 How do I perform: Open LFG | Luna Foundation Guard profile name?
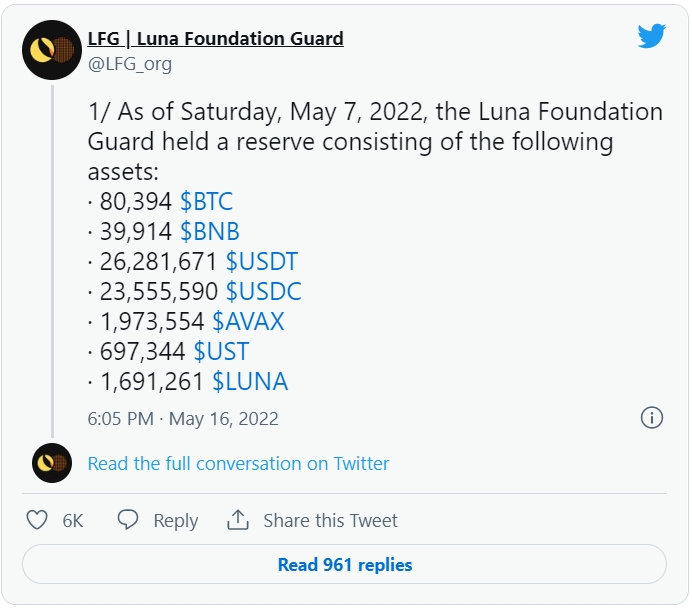click(215, 39)
